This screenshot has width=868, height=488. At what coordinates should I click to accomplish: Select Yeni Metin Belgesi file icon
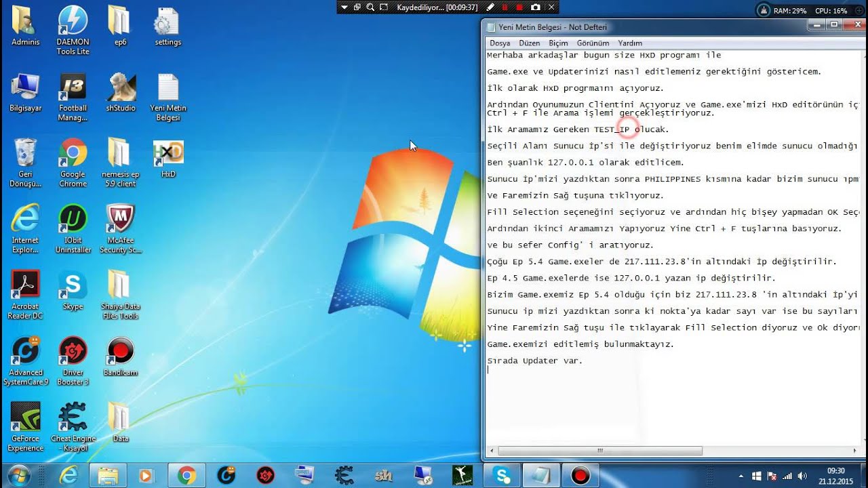(167, 97)
